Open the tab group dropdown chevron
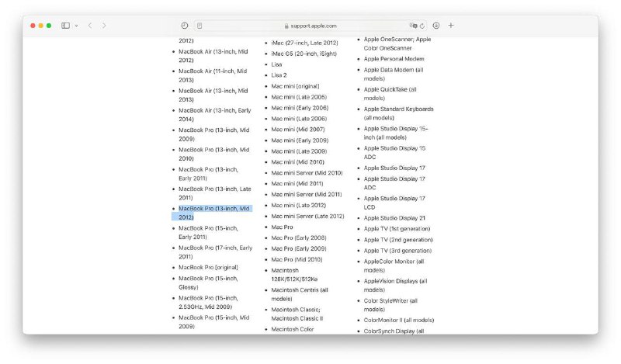621x364 pixels. (x=76, y=26)
